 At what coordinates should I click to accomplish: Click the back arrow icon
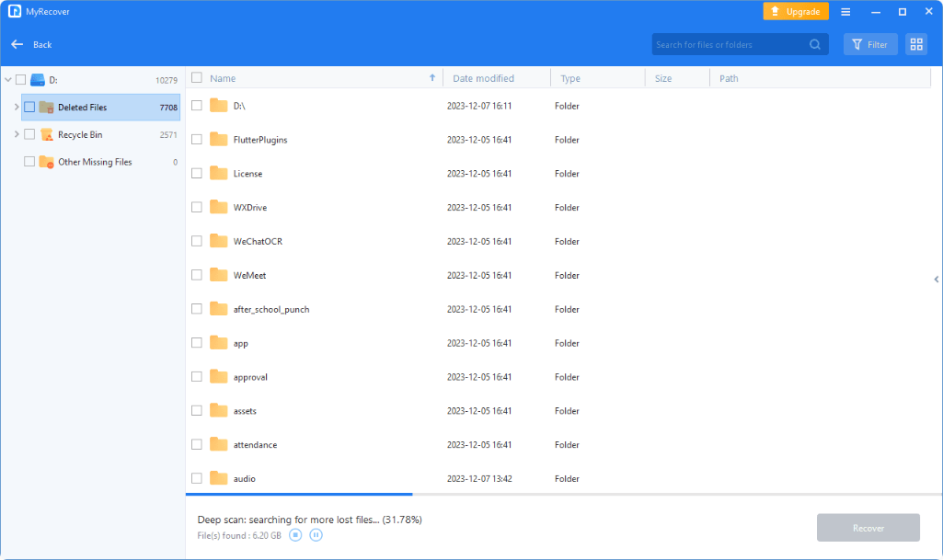17,44
